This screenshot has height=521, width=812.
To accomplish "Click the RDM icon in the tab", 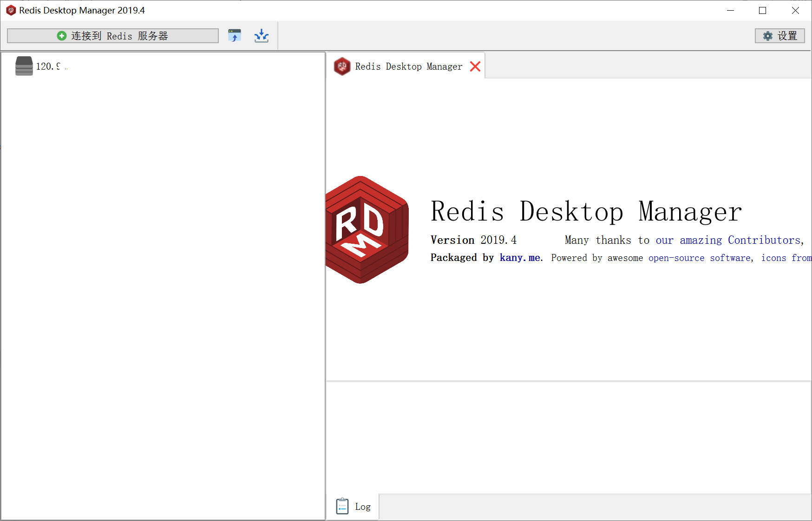I will 342,66.
